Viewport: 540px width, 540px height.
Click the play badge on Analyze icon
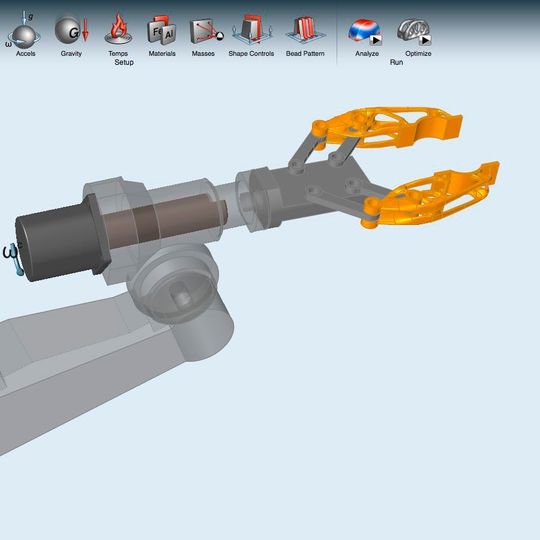click(x=376, y=40)
